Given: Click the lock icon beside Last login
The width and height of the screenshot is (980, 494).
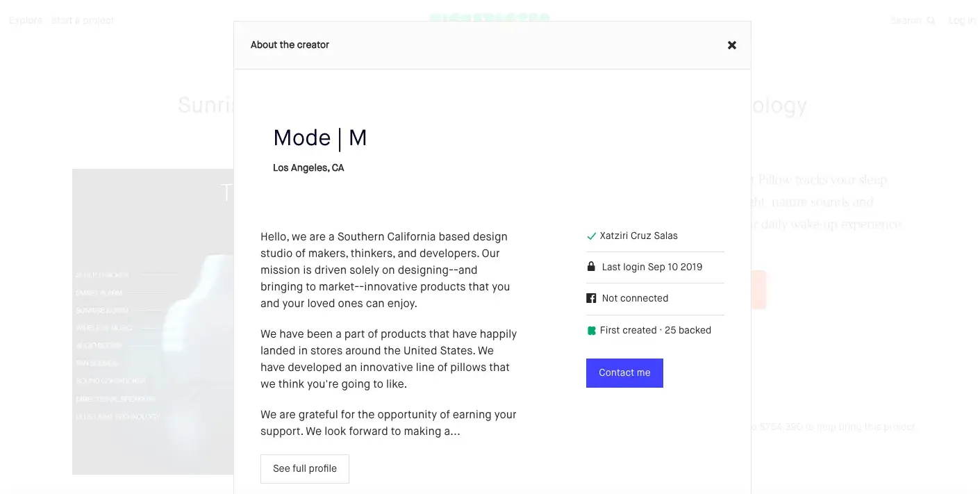Looking at the screenshot, I should [591, 267].
